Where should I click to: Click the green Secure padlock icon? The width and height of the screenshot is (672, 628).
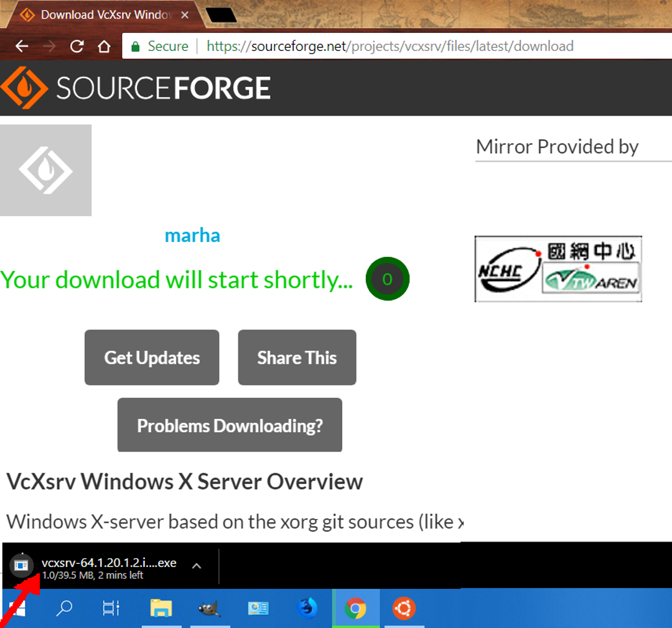pos(136,46)
